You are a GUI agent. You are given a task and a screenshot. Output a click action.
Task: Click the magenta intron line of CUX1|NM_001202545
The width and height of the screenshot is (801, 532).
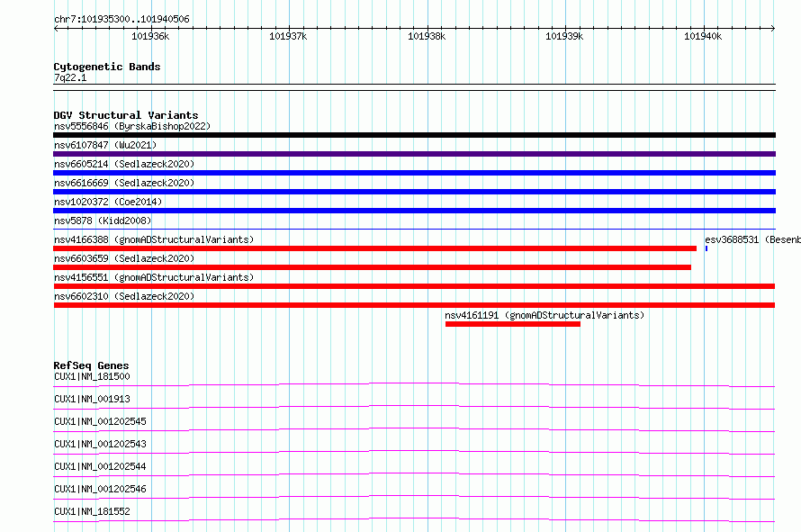tap(414, 429)
